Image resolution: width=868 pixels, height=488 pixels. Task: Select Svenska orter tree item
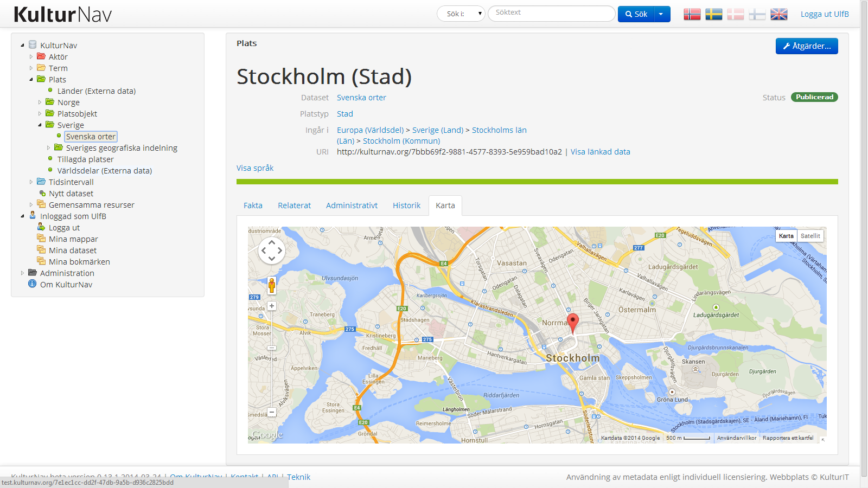click(x=91, y=137)
